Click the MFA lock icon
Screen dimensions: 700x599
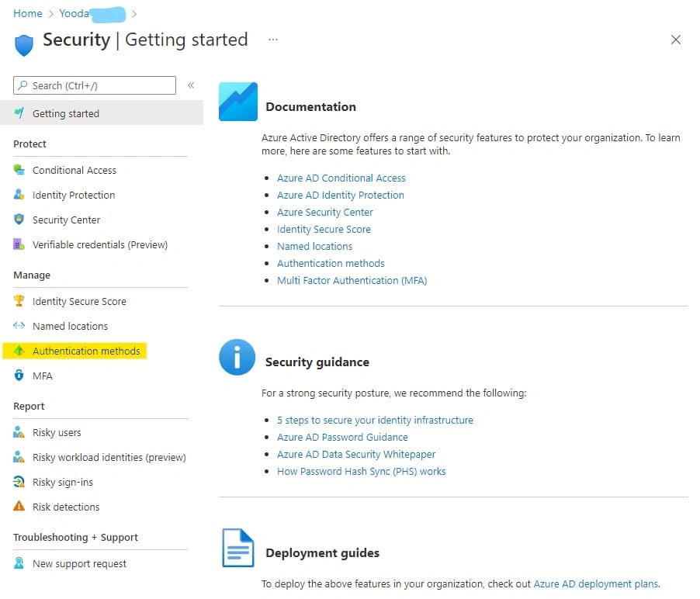[19, 376]
